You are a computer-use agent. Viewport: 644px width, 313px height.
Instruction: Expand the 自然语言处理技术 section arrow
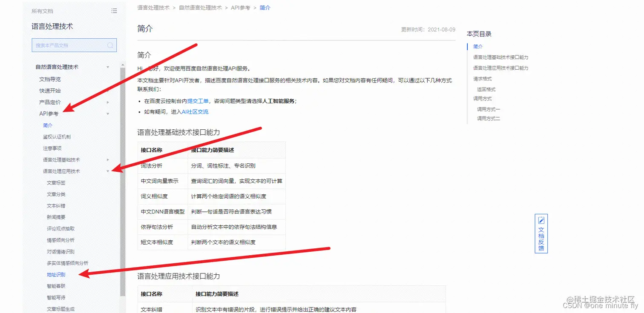pos(108,67)
